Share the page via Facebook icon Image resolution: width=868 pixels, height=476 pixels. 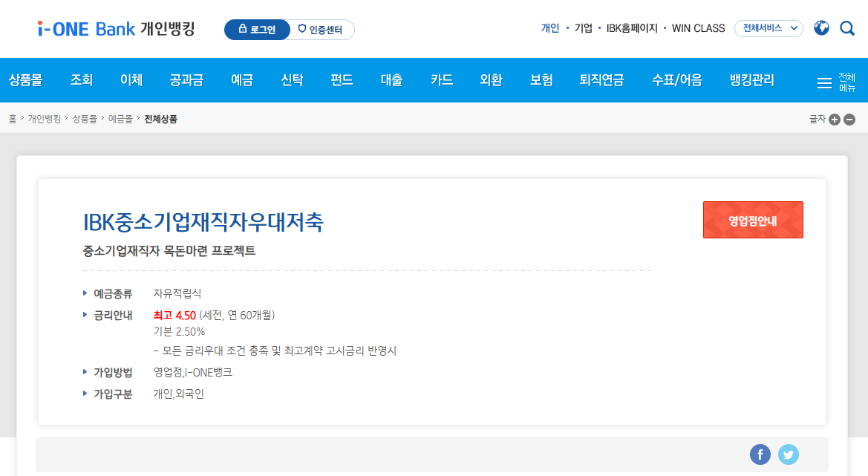[x=760, y=454]
